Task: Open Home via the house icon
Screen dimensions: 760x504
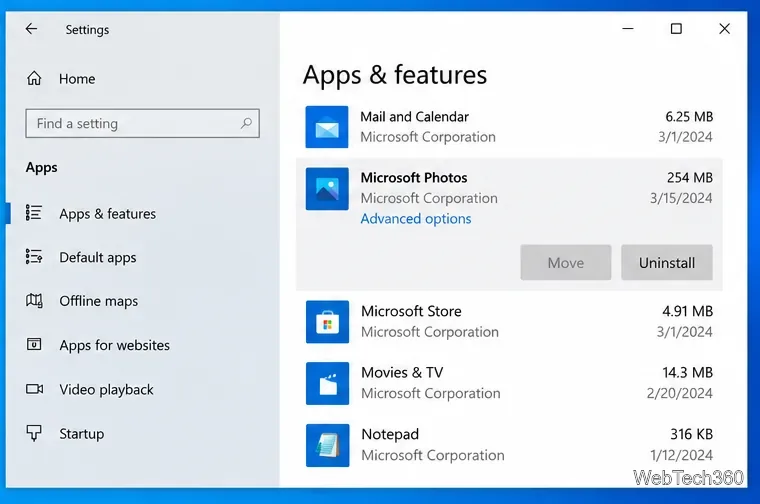Action: (x=34, y=78)
